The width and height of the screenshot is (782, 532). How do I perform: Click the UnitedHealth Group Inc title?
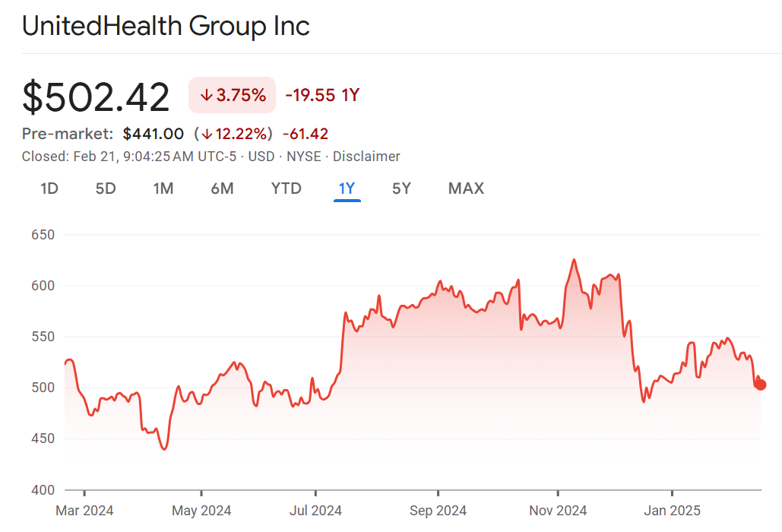tap(166, 26)
